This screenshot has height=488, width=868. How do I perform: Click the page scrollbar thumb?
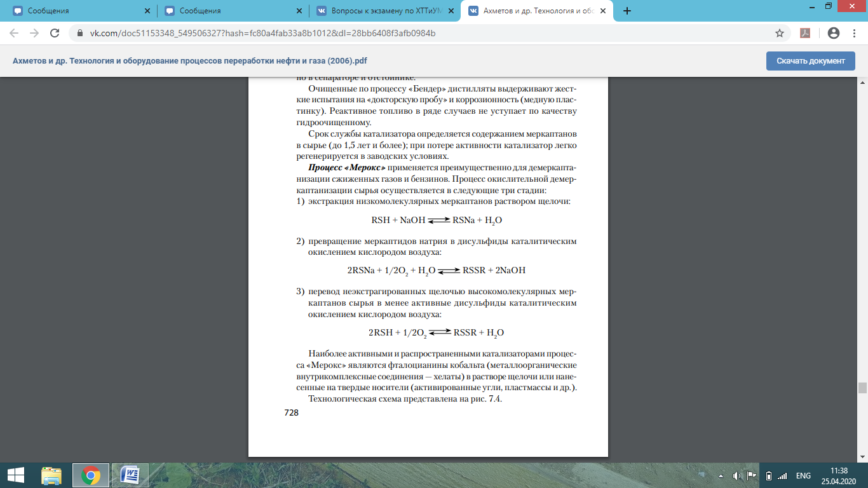pyautogui.click(x=862, y=388)
